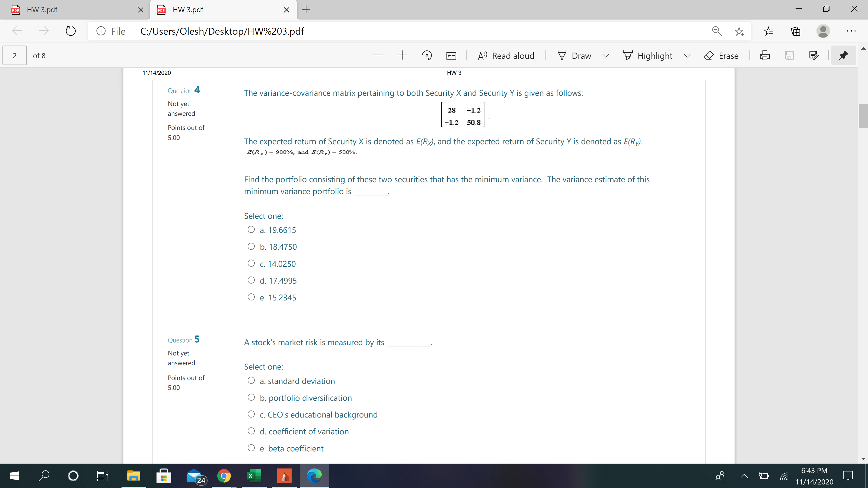Choose option a. 19.6615 for Question 4

coord(251,229)
